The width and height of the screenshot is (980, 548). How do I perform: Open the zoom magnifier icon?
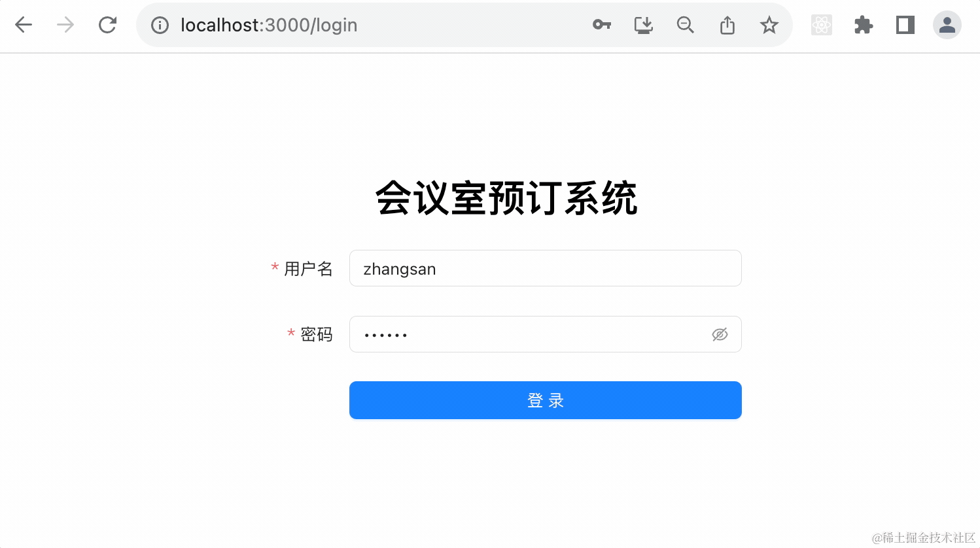(686, 25)
